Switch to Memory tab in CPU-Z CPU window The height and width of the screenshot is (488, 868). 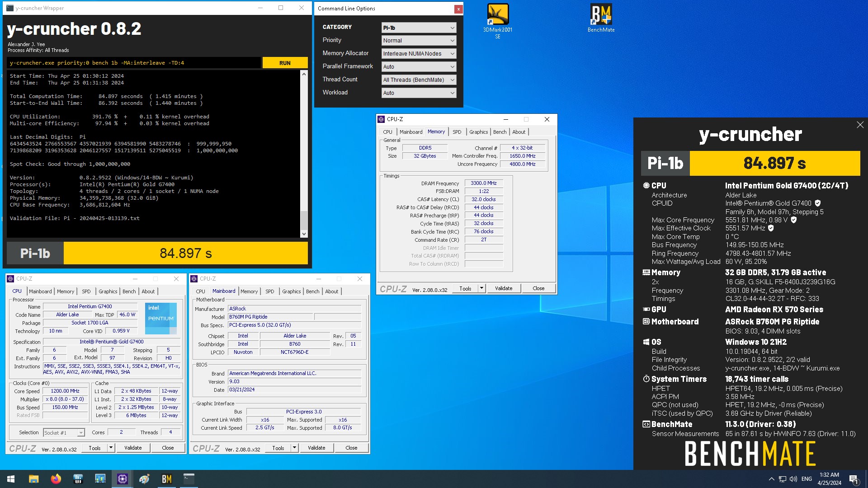[66, 291]
